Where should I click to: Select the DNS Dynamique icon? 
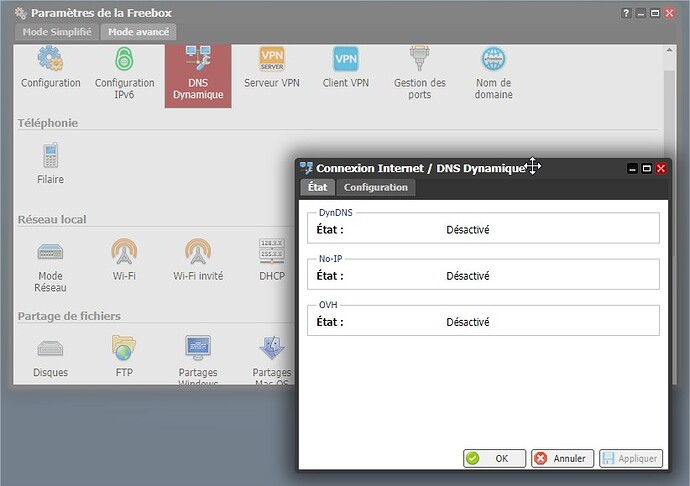point(198,59)
